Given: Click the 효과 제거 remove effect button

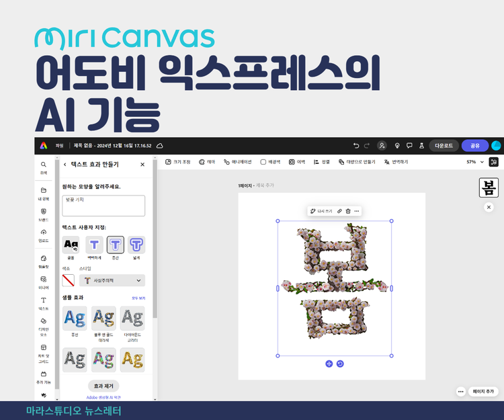Looking at the screenshot, I should 103,386.
